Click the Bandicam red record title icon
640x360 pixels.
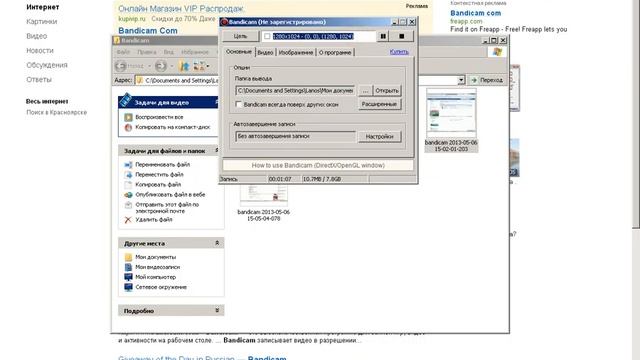[224, 22]
